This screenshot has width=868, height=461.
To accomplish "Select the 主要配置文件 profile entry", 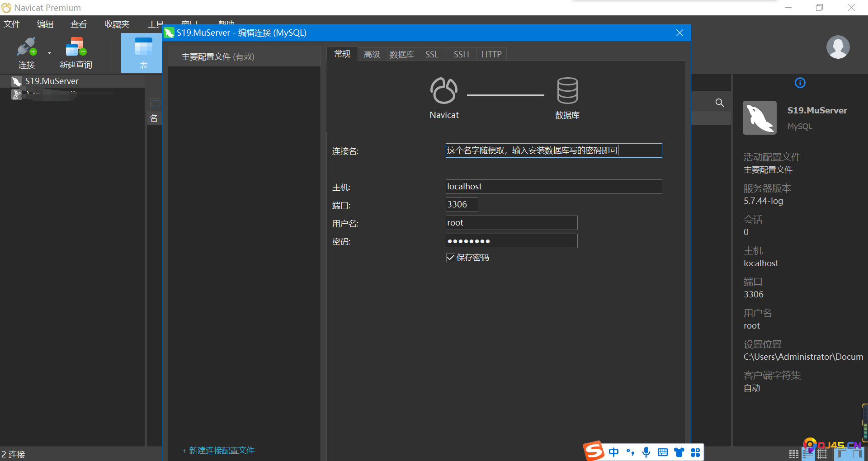I will tap(244, 56).
